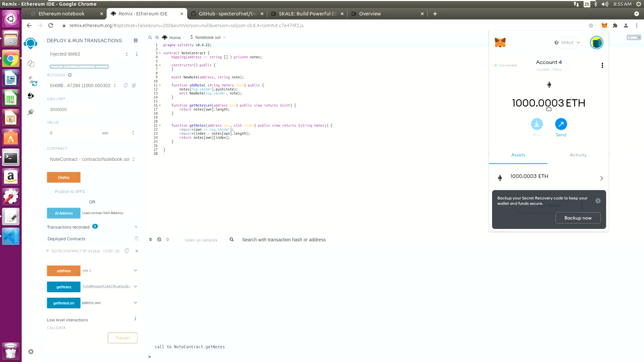Open MetaMask account avatar menu
This screenshot has height=362, width=644.
[x=597, y=43]
